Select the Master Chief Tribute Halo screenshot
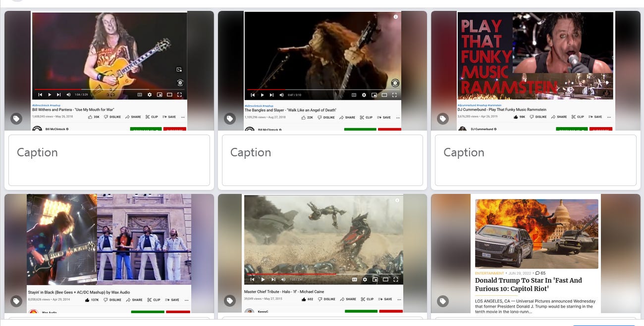The width and height of the screenshot is (644, 326). pos(322,253)
